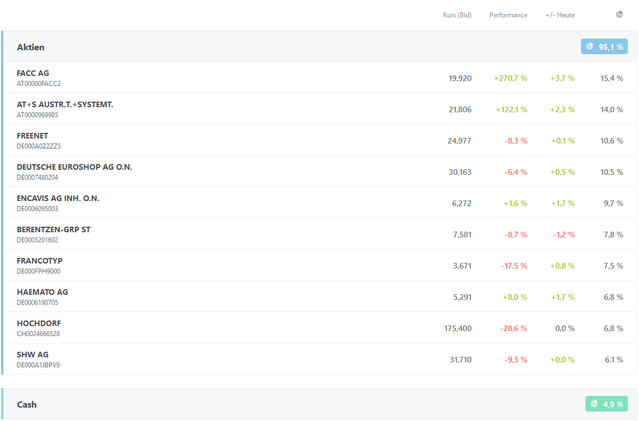The height and width of the screenshot is (421, 639).
Task: Open DEUTSCHE EUROSHOP AG O.N. entry
Action: click(x=320, y=172)
